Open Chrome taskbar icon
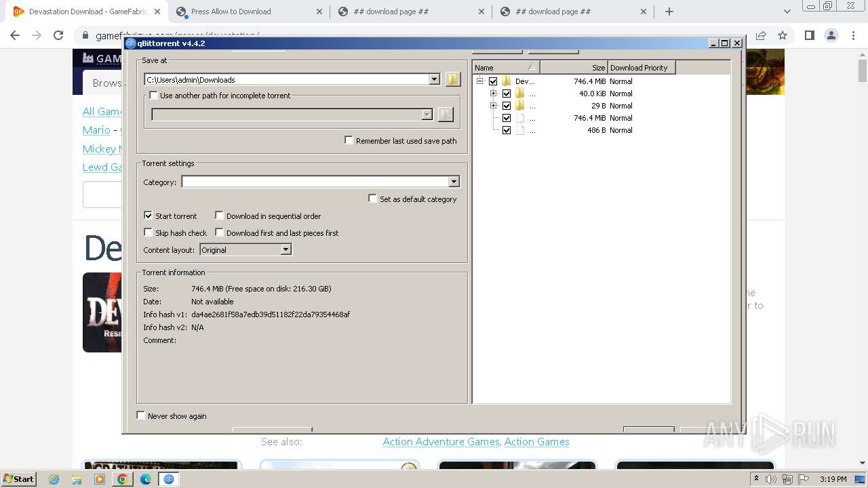The width and height of the screenshot is (868, 488). tap(123, 479)
